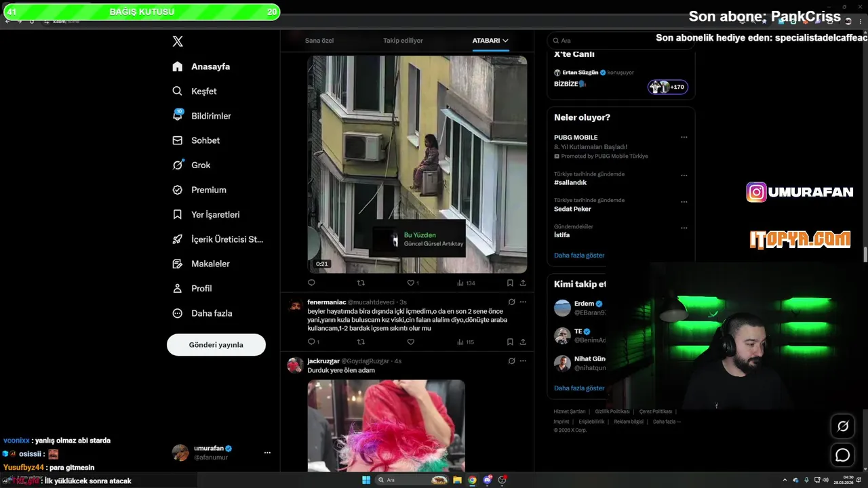Open Anasayfa home in sidebar

click(201, 66)
